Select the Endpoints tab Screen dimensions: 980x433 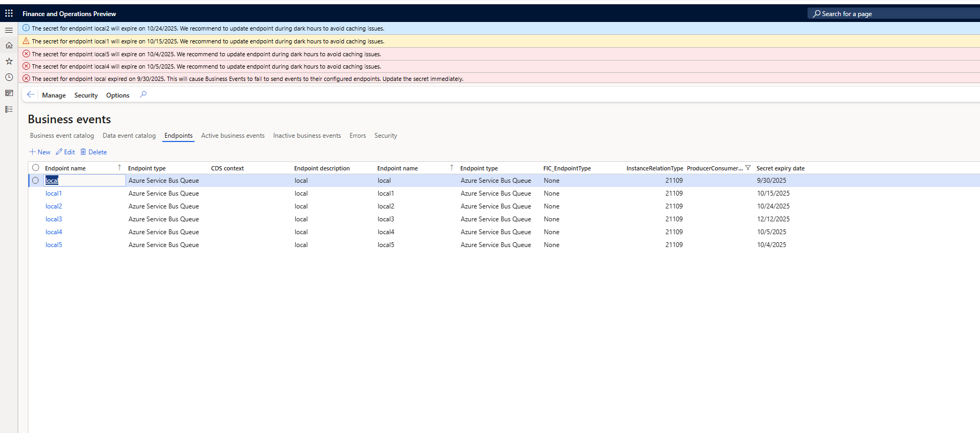pos(178,136)
